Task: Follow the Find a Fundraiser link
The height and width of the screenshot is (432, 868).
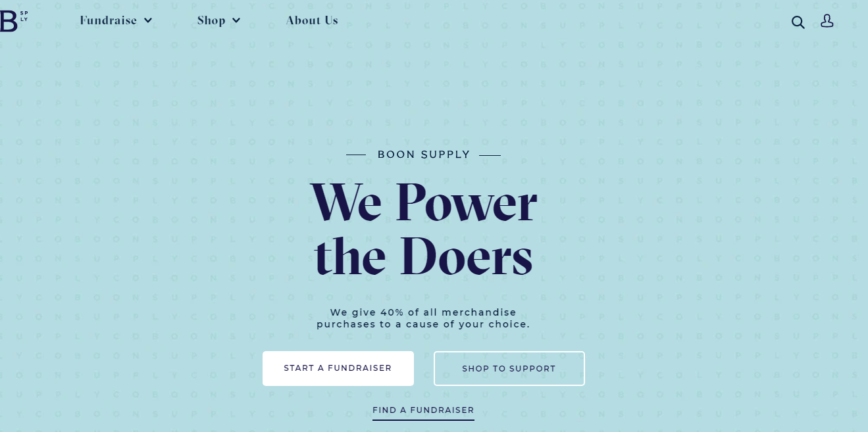Action: [x=423, y=410]
